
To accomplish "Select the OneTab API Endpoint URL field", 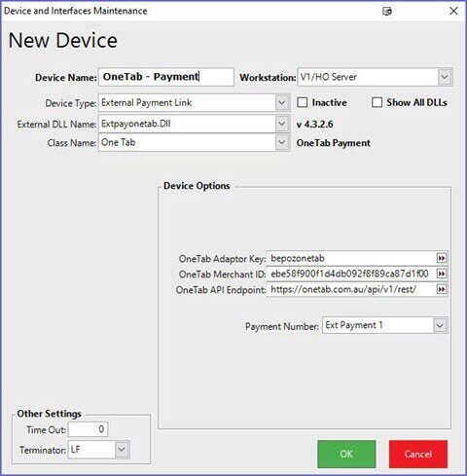I will [351, 289].
